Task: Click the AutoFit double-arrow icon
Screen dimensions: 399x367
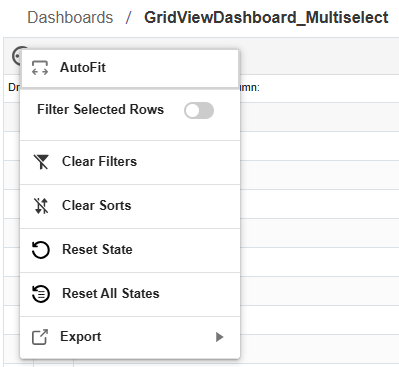Action: pyautogui.click(x=40, y=68)
